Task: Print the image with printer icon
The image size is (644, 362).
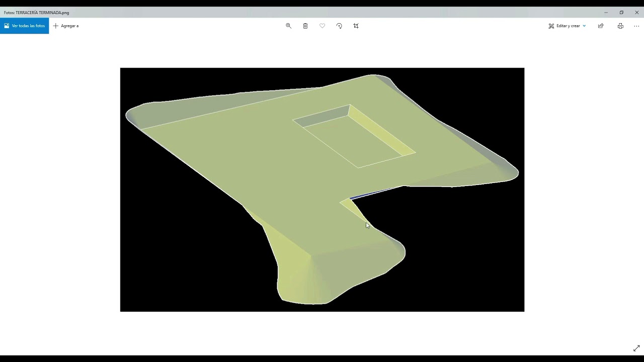Action: 620,26
